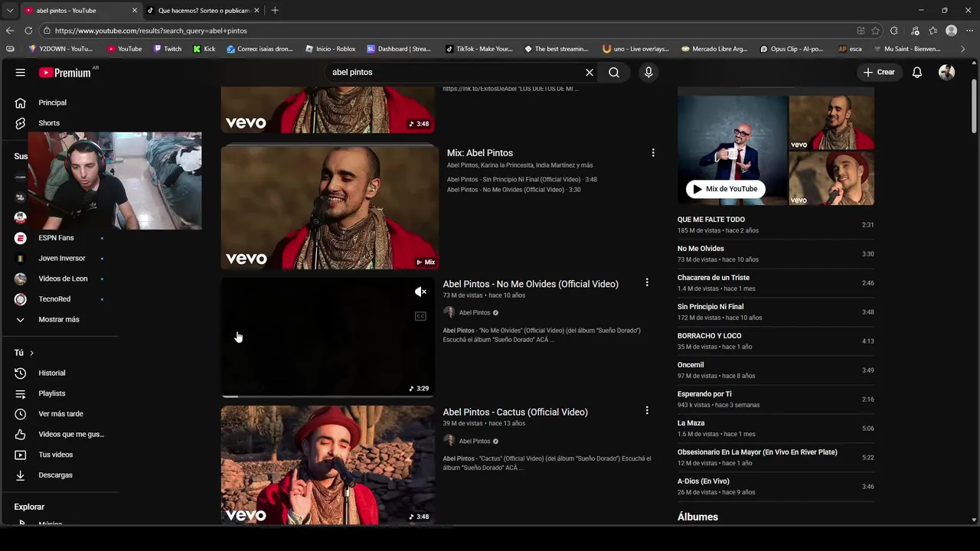Screen dimensions: 980x551
Task: Bookmark this page with the star icon
Action: pyautogui.click(x=875, y=31)
